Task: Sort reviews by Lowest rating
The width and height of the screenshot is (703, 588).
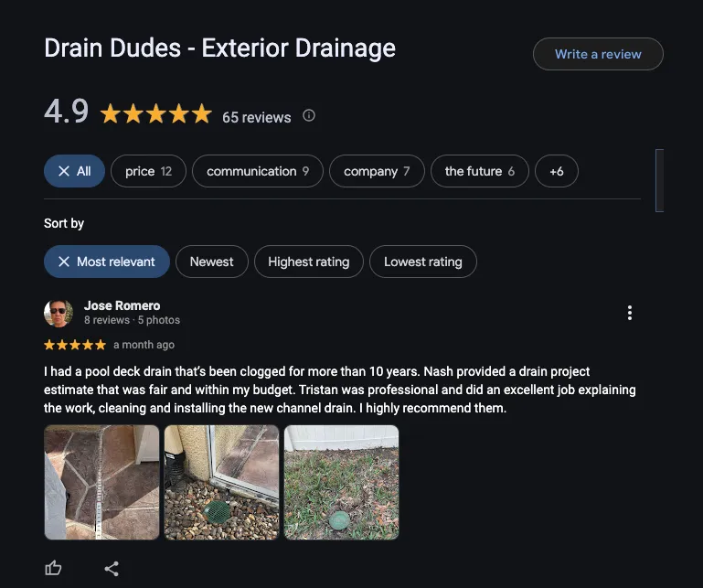Action: (422, 262)
